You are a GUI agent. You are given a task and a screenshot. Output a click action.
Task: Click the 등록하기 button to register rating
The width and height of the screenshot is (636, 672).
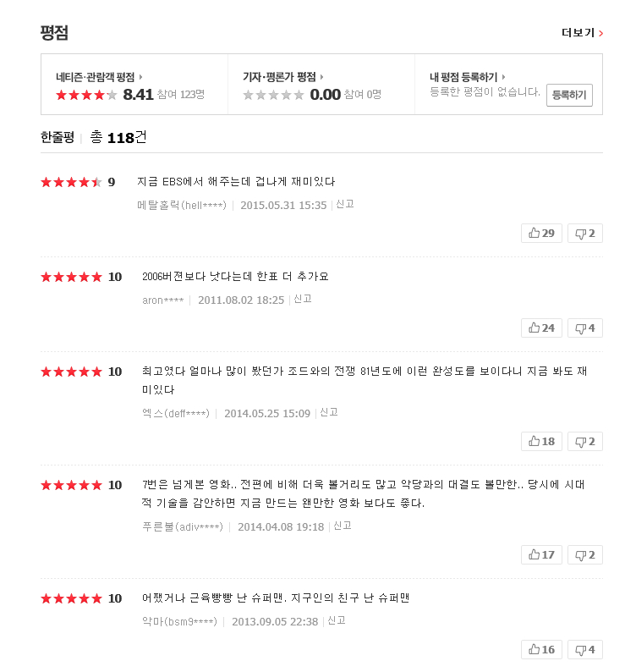[x=569, y=95]
